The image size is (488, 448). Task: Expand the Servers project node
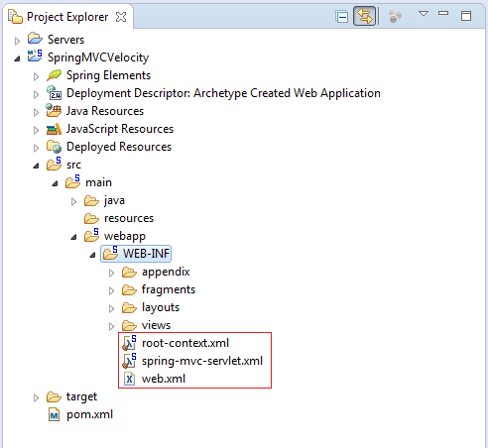pos(17,41)
